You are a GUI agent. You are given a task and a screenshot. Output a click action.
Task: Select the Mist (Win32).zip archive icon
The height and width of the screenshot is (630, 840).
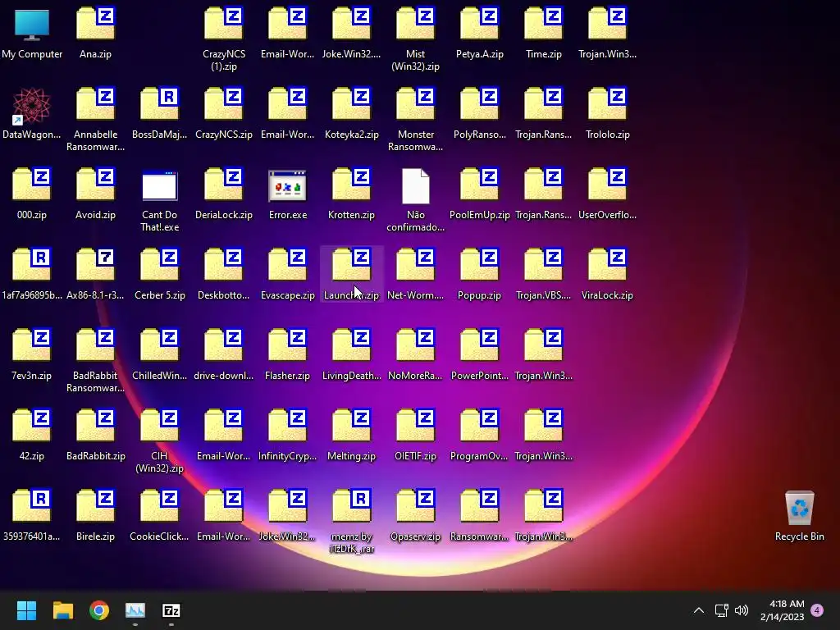[x=415, y=24]
